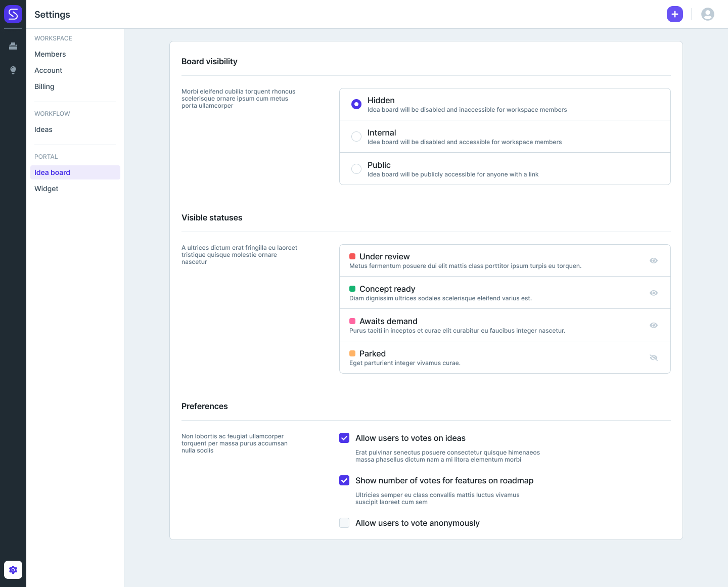The height and width of the screenshot is (587, 728).
Task: Select the Public visibility radio button
Action: point(356,169)
